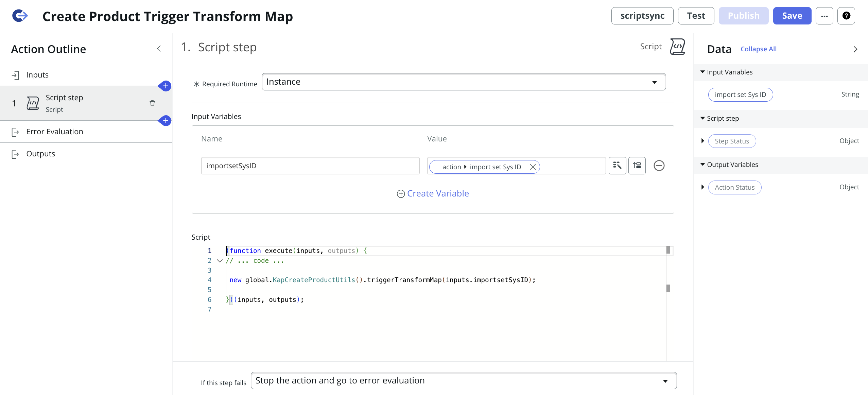Click the Outputs exit icon
The image size is (868, 395).
[x=15, y=154]
